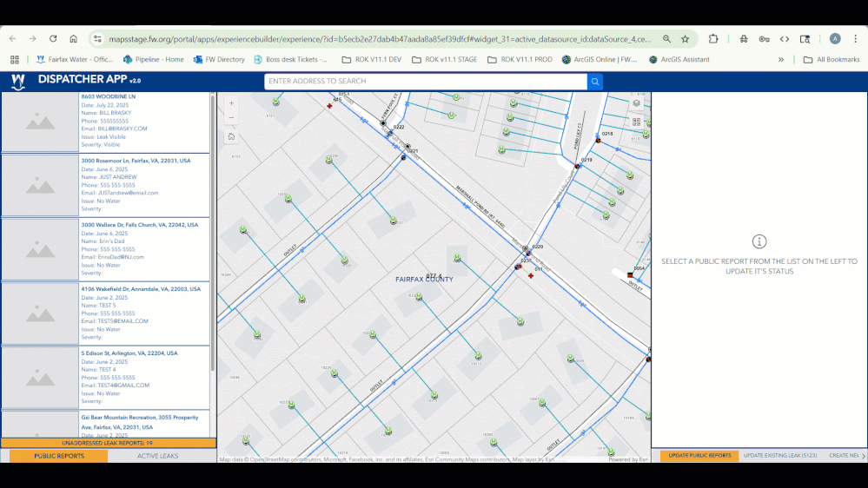The height and width of the screenshot is (488, 868).
Task: Select the Create New tab
Action: pyautogui.click(x=843, y=455)
